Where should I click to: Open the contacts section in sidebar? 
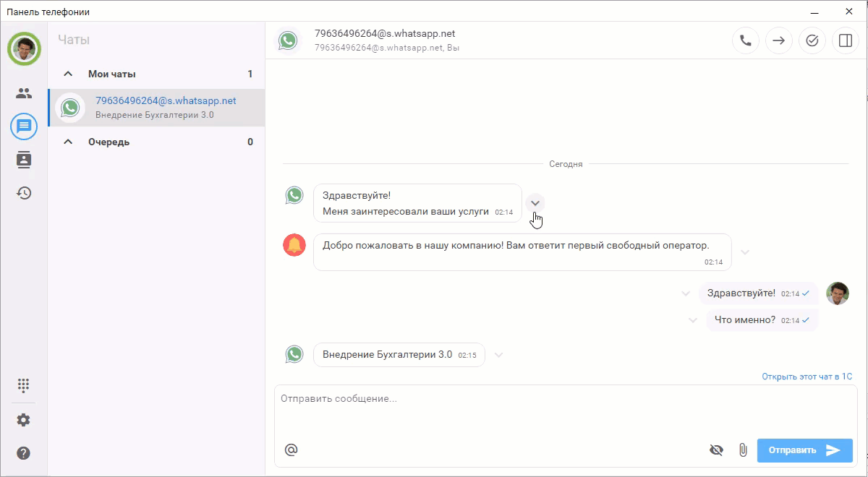point(24,93)
